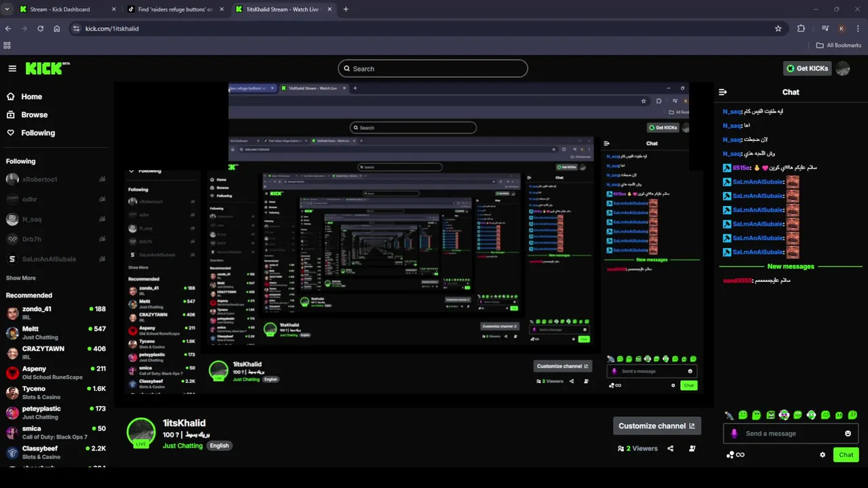Go to Home in sidebar
The image size is (868, 488).
pos(24,97)
